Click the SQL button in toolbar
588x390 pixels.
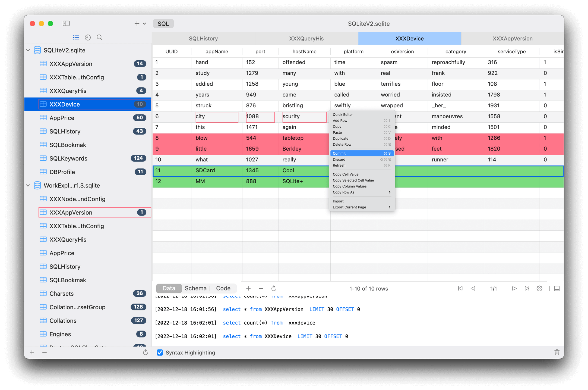[x=163, y=24]
